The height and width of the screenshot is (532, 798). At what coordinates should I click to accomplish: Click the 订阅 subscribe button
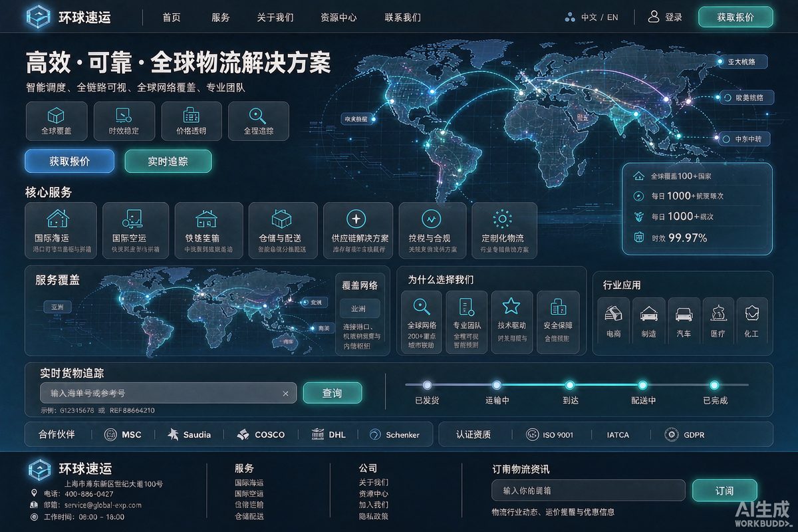(x=725, y=491)
